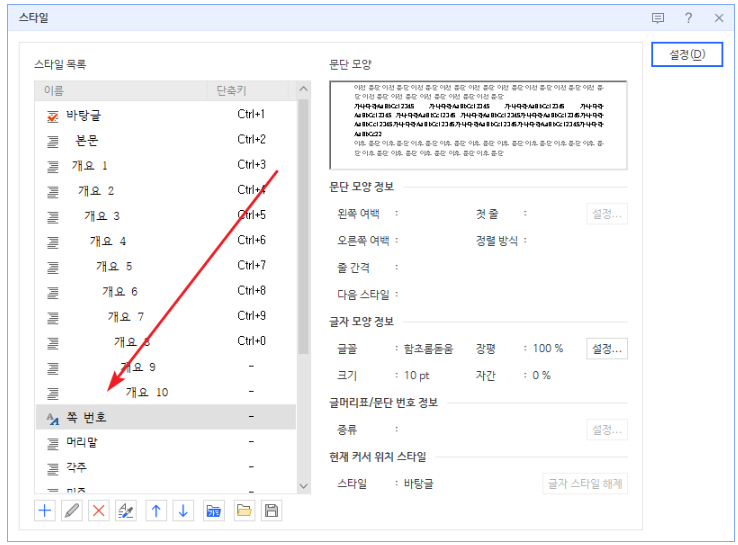
Task: Select the 각주 style row
Action: coord(166,467)
